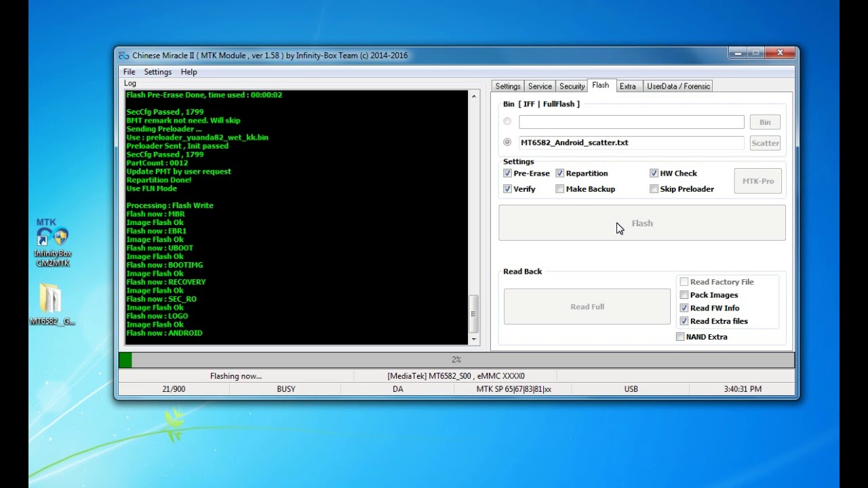
Task: Click the 'MTK SP 65|67|83|81|xx' status cell
Action: point(513,389)
